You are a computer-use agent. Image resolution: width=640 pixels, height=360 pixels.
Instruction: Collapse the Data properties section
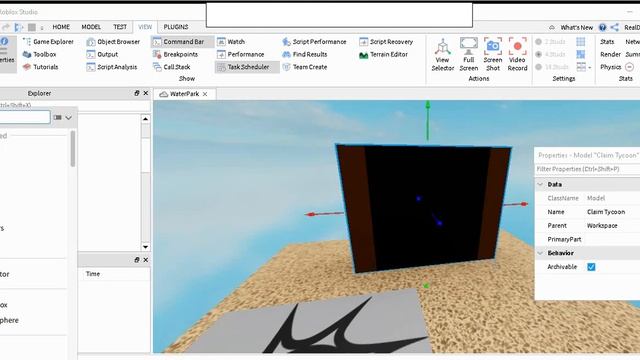(540, 184)
